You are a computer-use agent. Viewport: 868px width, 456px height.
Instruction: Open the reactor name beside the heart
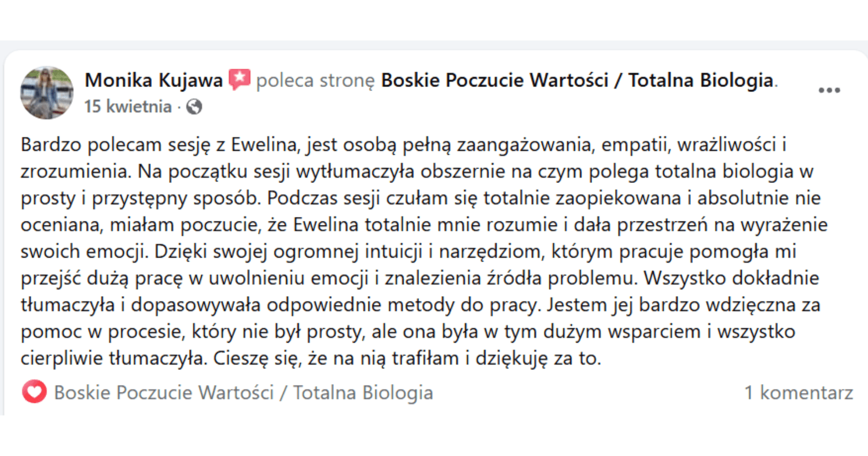[x=243, y=393]
